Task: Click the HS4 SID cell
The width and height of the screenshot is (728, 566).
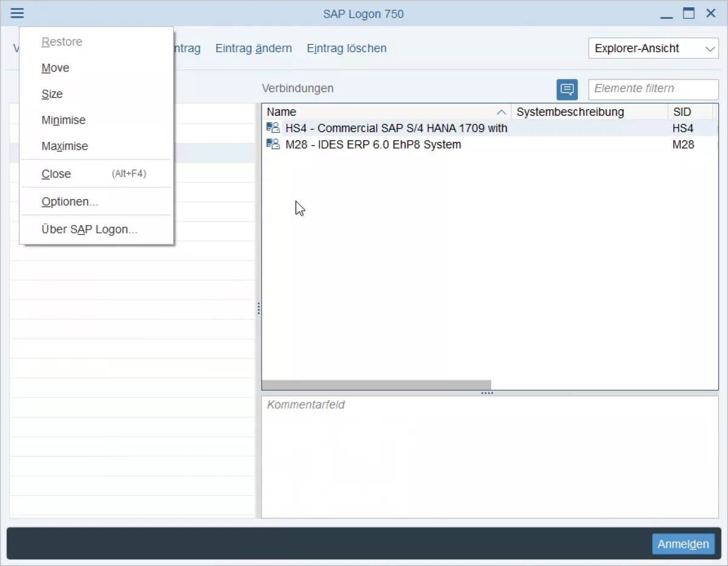Action: coord(683,128)
